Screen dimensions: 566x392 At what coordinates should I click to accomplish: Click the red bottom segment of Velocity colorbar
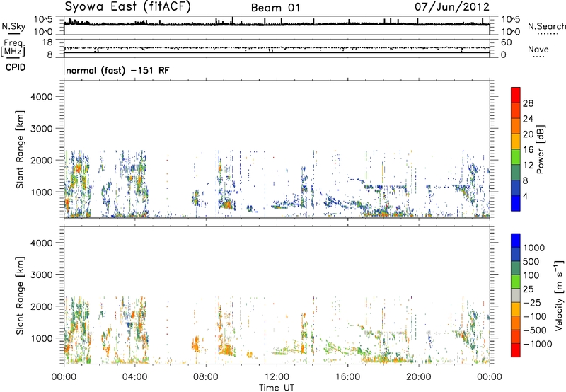coord(516,350)
